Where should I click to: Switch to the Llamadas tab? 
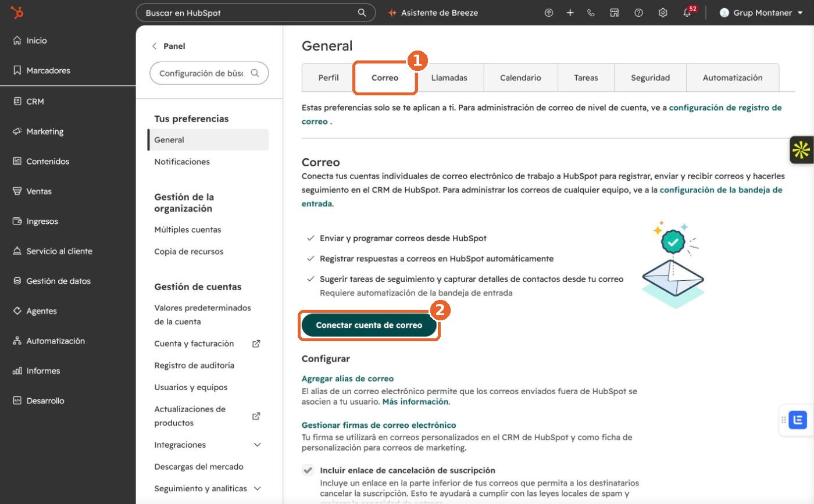(449, 77)
